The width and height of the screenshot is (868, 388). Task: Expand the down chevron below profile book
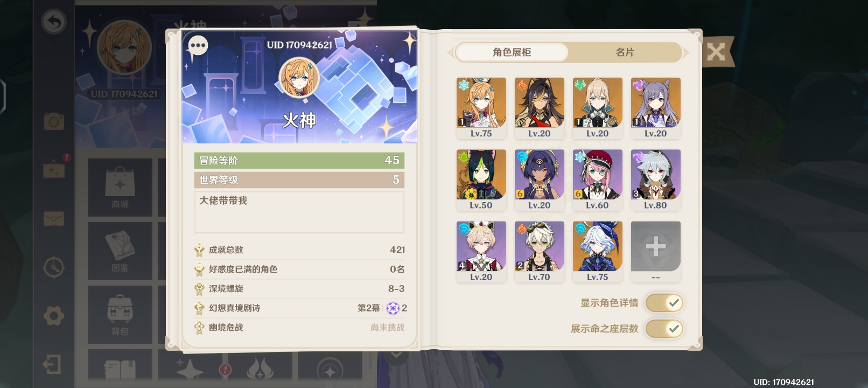(397, 354)
